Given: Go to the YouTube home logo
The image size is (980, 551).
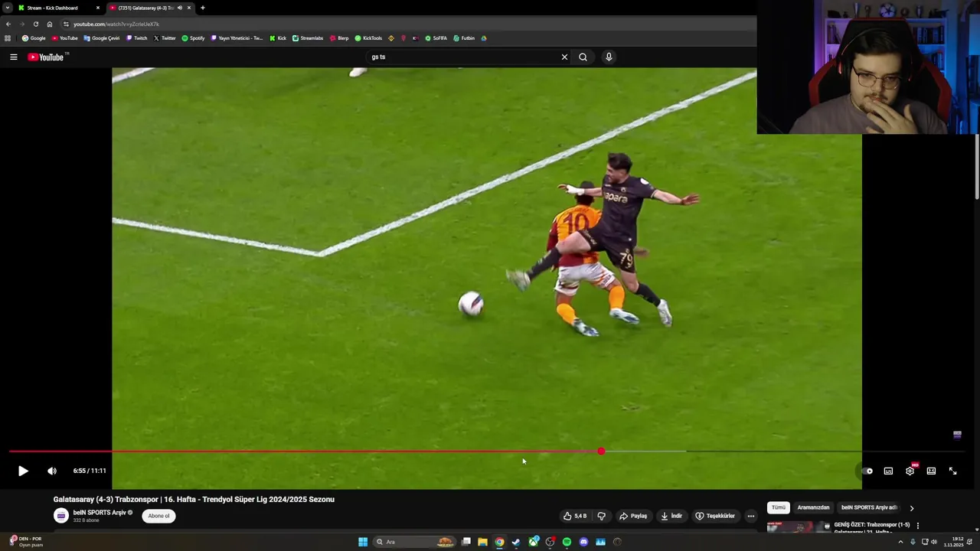Looking at the screenshot, I should click(x=47, y=57).
